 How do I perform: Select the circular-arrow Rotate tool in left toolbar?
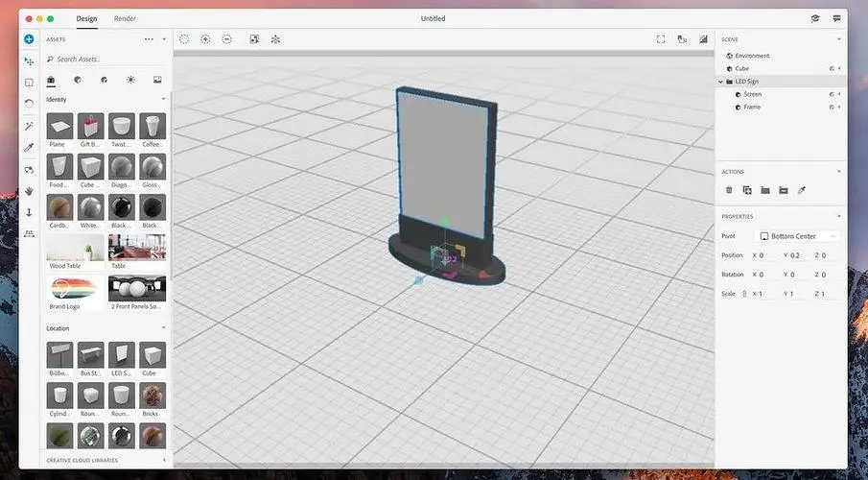click(x=29, y=103)
